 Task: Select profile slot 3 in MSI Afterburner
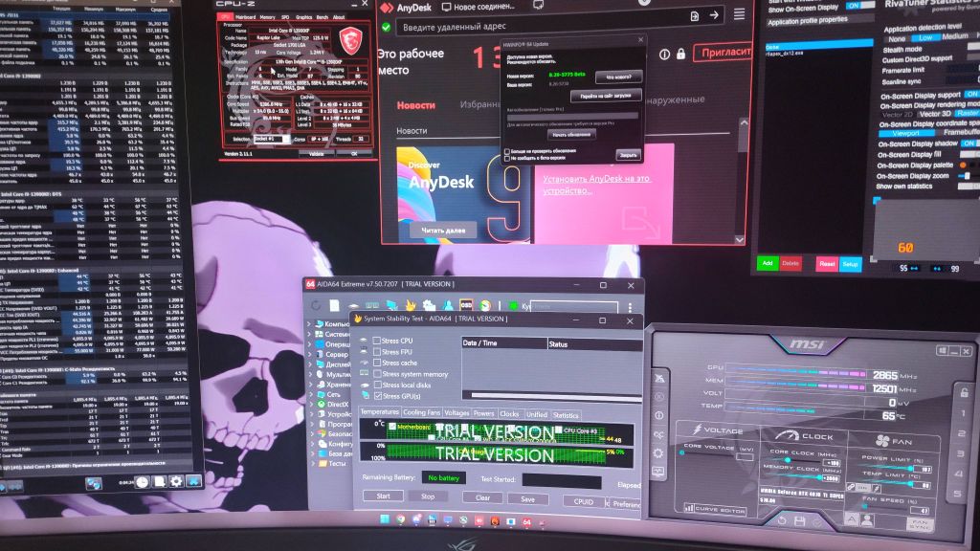(x=961, y=453)
